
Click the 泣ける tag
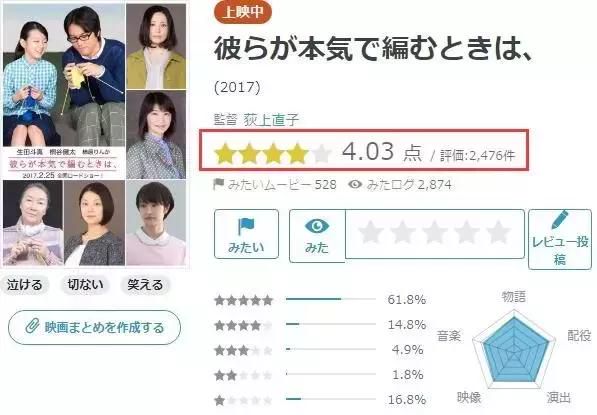click(24, 284)
